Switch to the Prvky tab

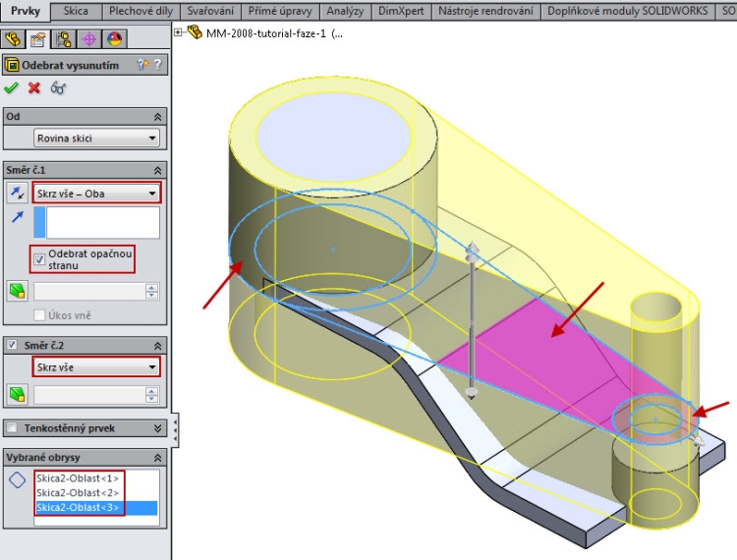pyautogui.click(x=26, y=11)
